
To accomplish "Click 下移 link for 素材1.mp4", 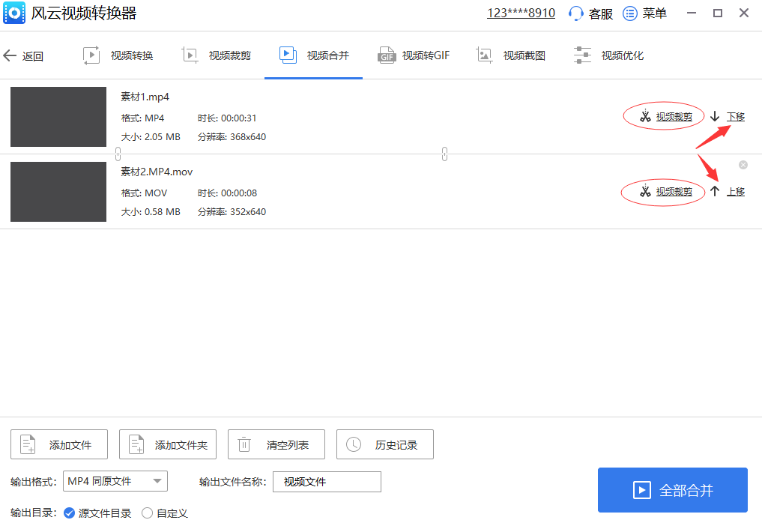I will pos(736,117).
